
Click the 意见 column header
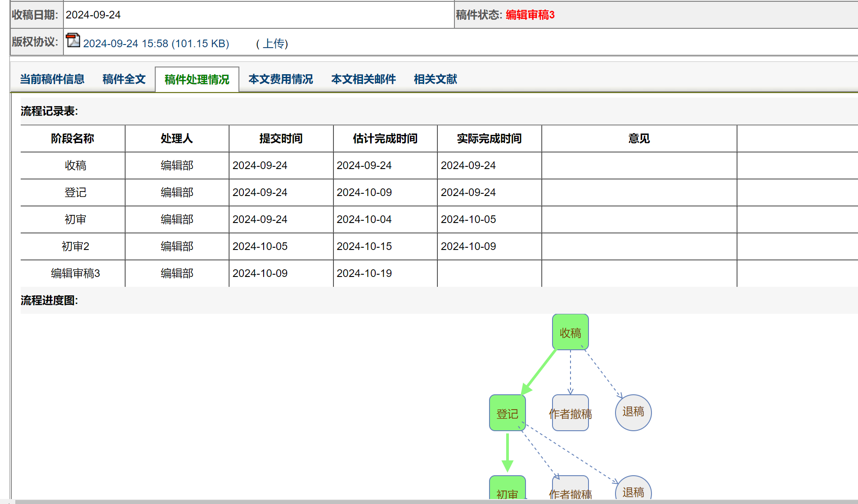pos(639,138)
